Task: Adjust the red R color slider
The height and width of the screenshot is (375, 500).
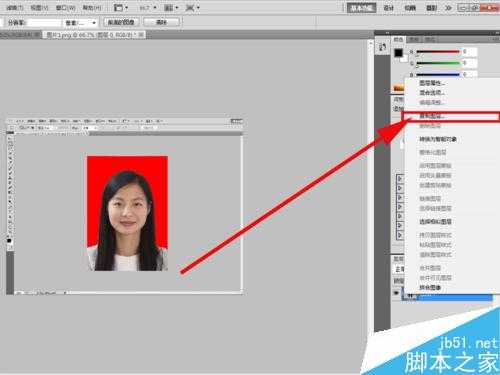Action: (x=438, y=52)
